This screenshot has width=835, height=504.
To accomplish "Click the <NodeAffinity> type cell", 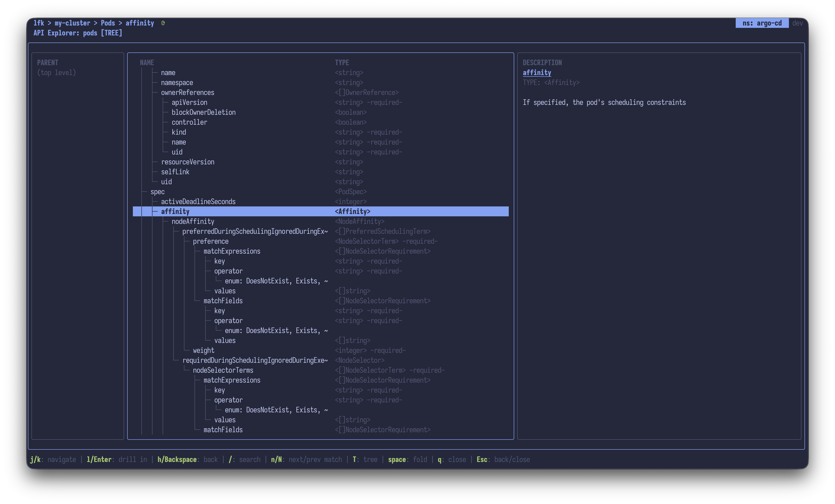I will 360,221.
